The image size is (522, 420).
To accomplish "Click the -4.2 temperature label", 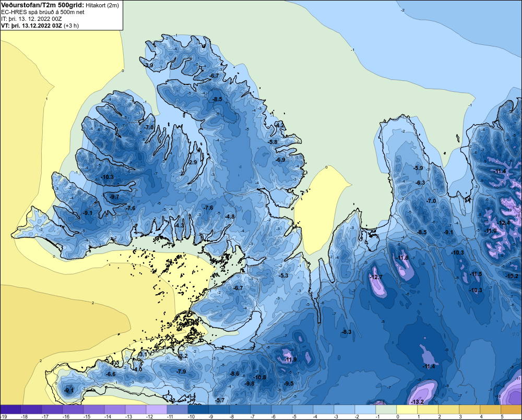I will [x=280, y=125].
